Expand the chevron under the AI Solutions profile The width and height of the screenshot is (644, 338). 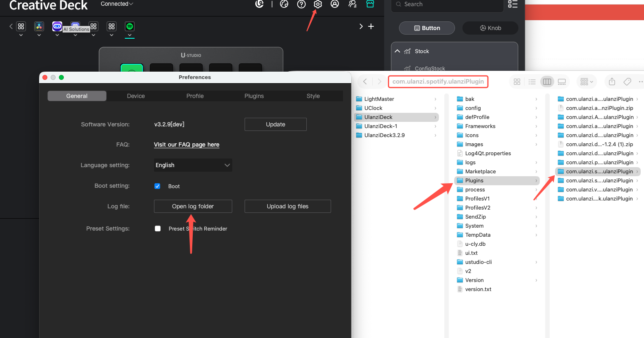[57, 35]
